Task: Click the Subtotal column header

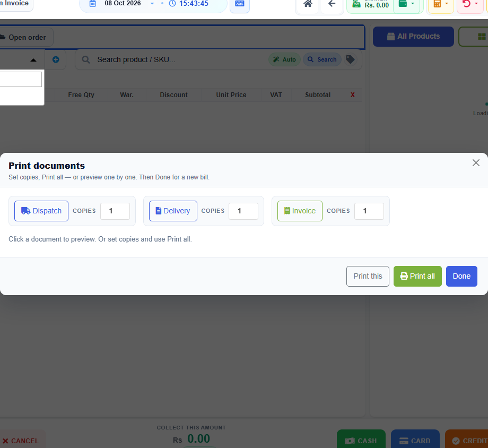Action: pos(318,94)
